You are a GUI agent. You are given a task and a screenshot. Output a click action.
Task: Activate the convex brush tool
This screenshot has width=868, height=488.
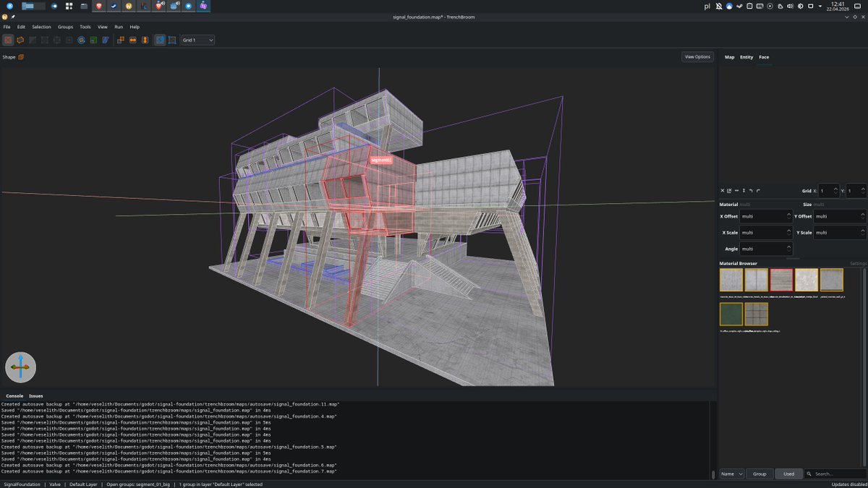click(x=20, y=40)
